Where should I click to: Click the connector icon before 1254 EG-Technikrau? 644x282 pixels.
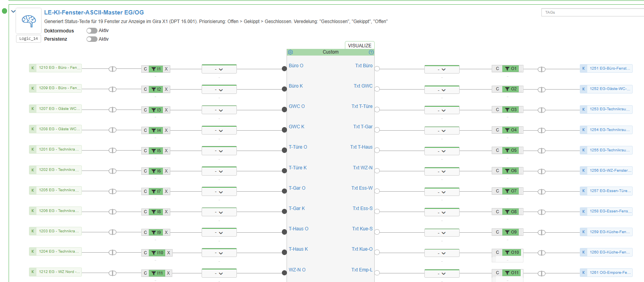(x=541, y=130)
